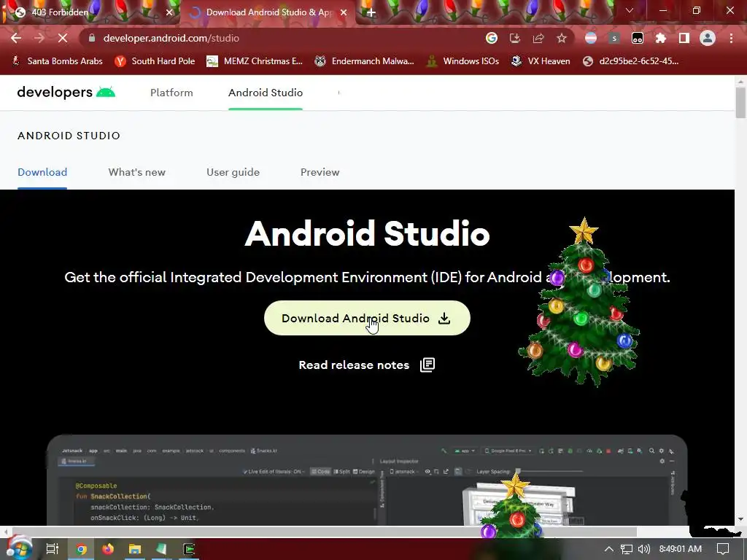747x560 pixels.
Task: Open the notification center icon
Action: pyautogui.click(x=723, y=549)
